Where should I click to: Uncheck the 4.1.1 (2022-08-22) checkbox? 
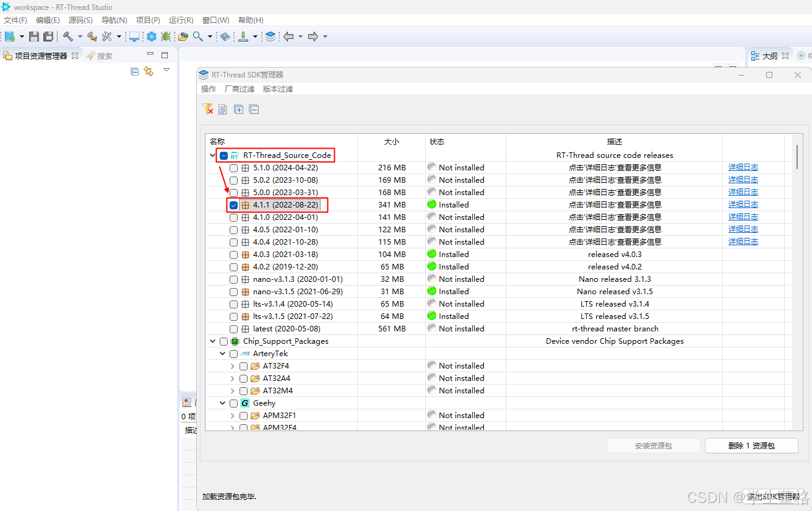coord(233,205)
